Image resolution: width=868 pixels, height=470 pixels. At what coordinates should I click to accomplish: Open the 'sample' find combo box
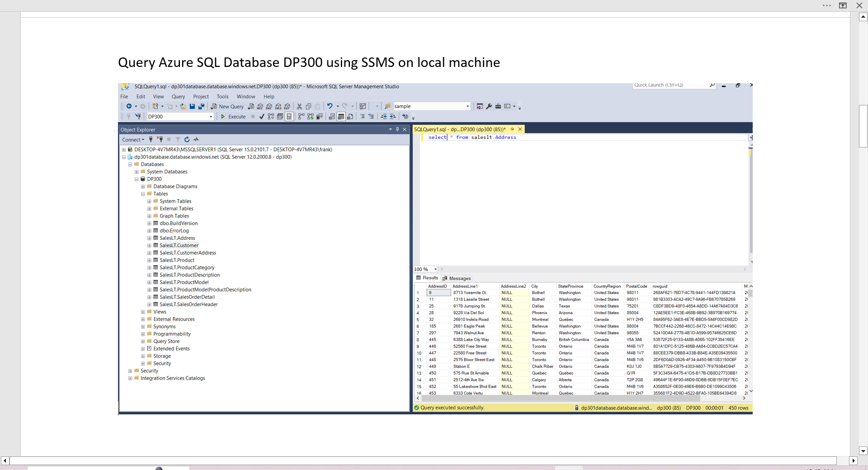click(x=467, y=106)
